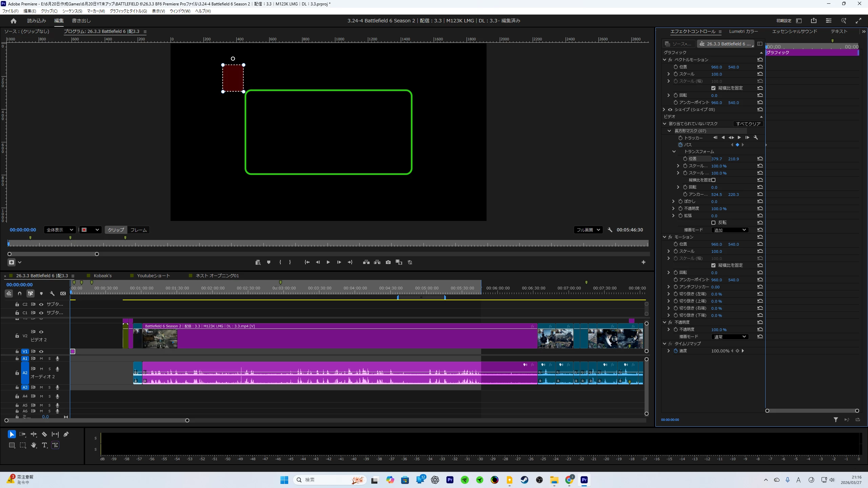Click the Export Frame camera icon
868x488 pixels.
pyautogui.click(x=388, y=262)
